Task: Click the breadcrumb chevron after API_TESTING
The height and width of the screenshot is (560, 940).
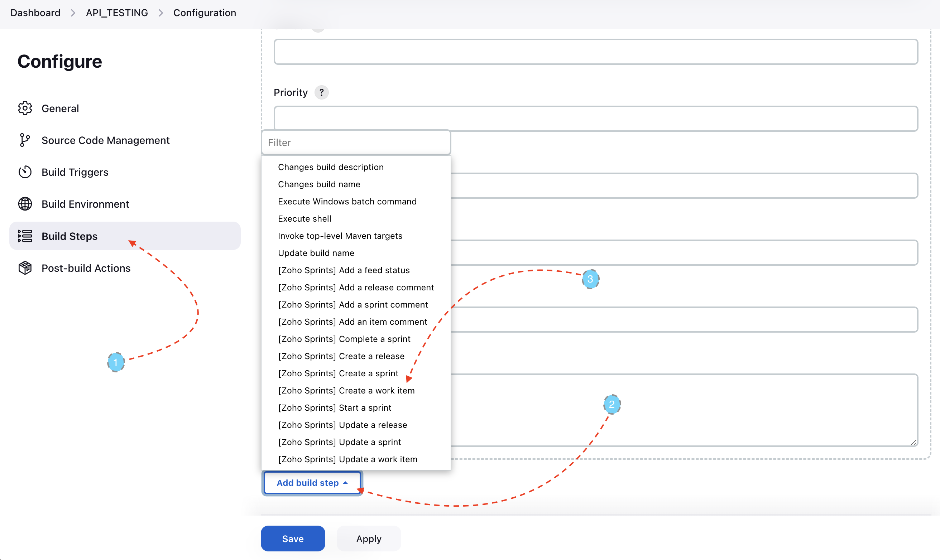Action: (x=161, y=13)
